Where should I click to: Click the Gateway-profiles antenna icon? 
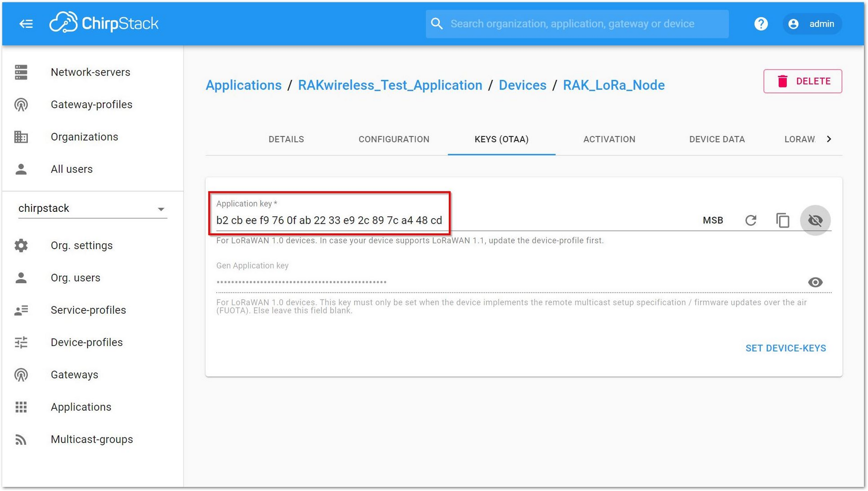point(21,105)
